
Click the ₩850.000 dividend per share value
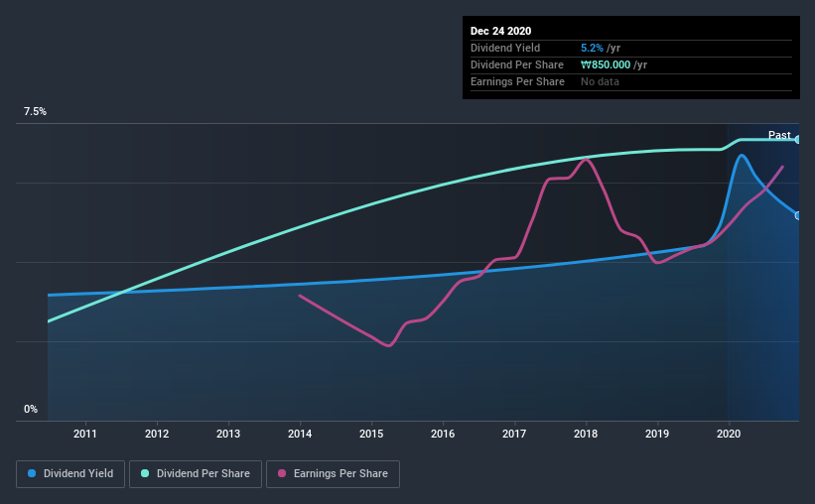(606, 64)
